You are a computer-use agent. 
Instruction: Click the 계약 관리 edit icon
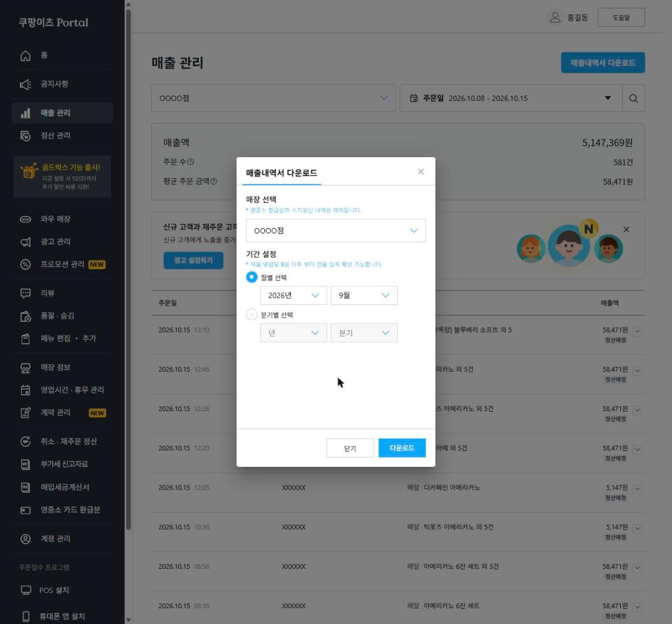coord(26,413)
